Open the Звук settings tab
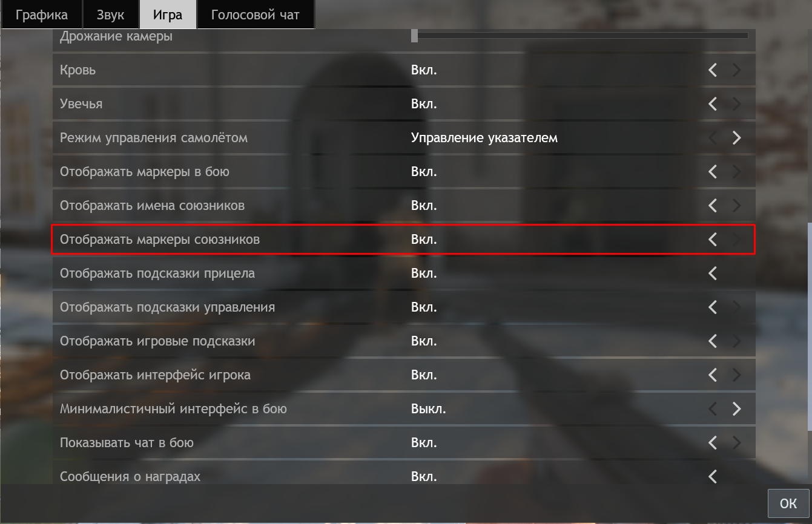 (110, 15)
